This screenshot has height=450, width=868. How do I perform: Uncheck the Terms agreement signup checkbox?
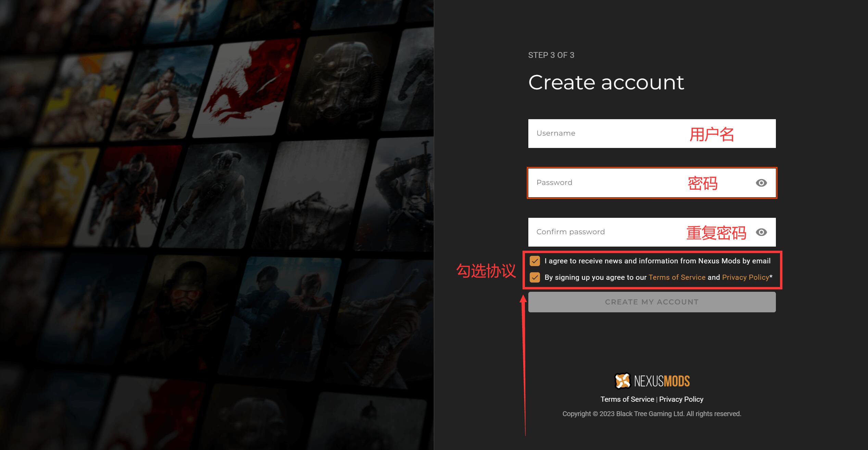click(534, 277)
